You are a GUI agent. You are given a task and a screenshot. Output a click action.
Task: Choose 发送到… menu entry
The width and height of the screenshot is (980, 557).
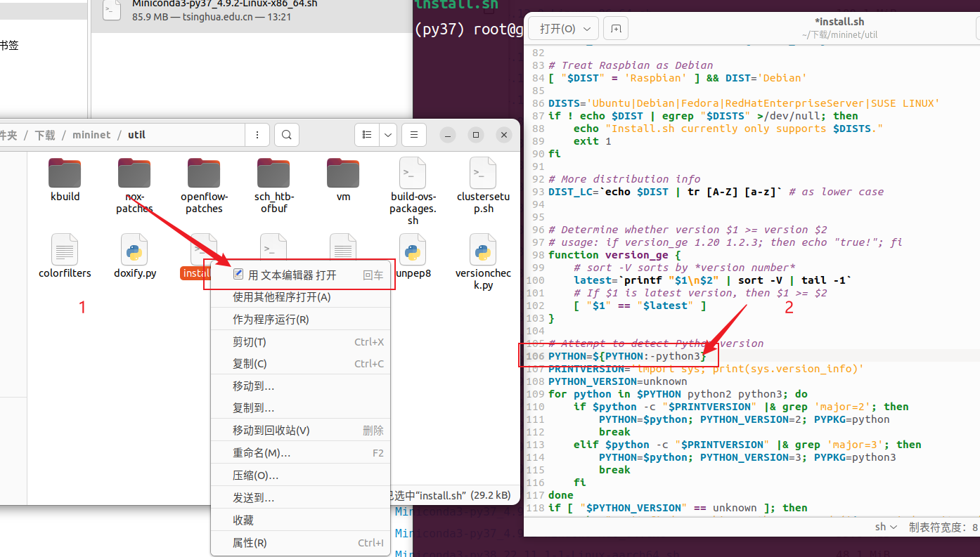(x=300, y=498)
